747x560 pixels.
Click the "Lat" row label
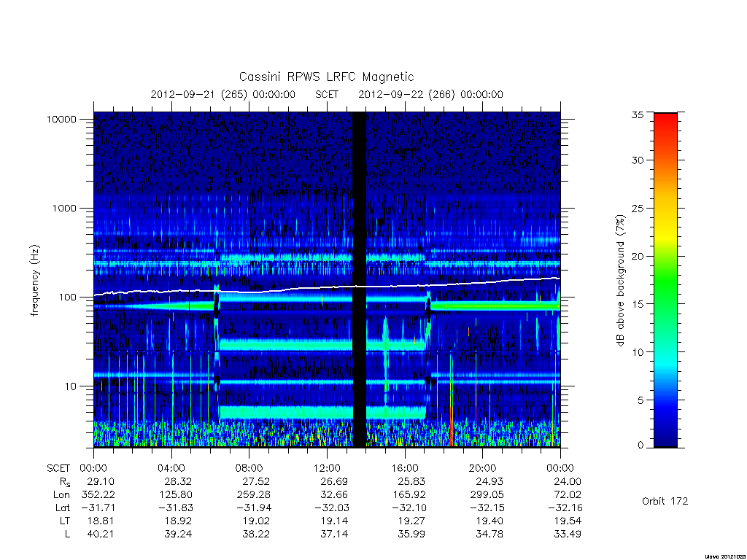point(63,507)
